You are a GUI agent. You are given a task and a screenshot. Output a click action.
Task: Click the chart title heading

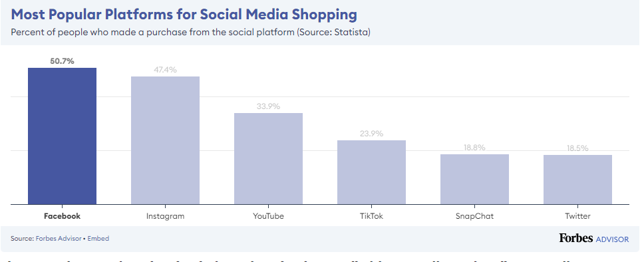[x=184, y=15]
